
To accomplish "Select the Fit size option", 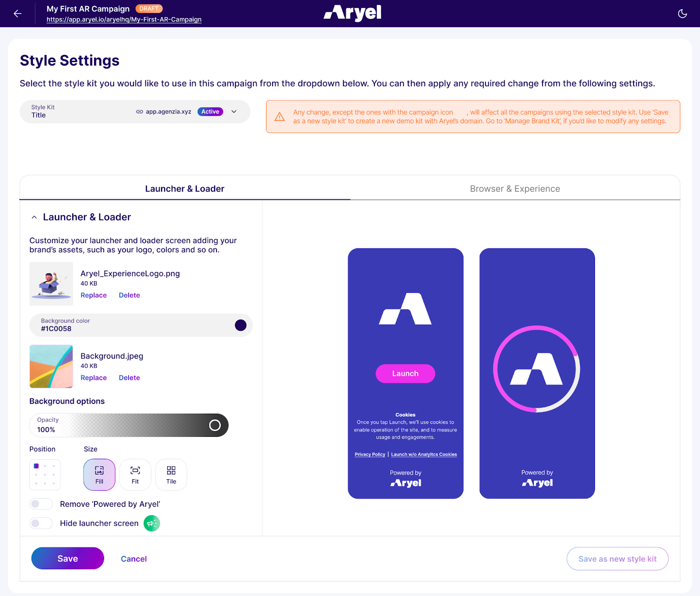I will pyautogui.click(x=135, y=474).
